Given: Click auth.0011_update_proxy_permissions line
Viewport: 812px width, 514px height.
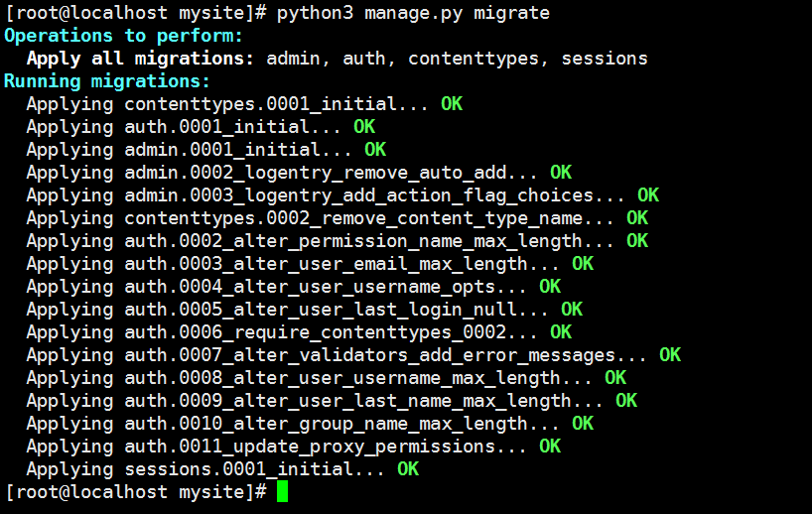Looking at the screenshot, I should (293, 447).
